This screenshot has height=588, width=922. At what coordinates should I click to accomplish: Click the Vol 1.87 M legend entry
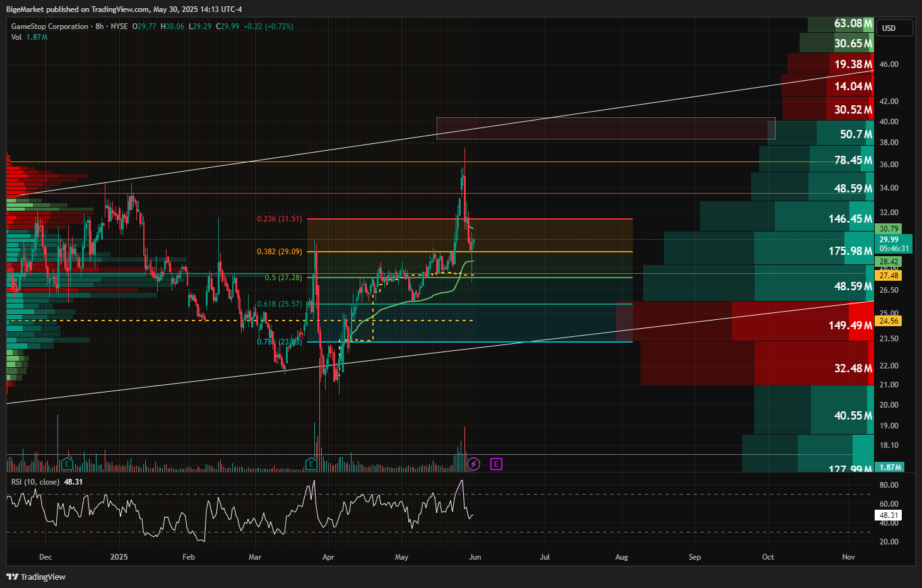tap(29, 37)
